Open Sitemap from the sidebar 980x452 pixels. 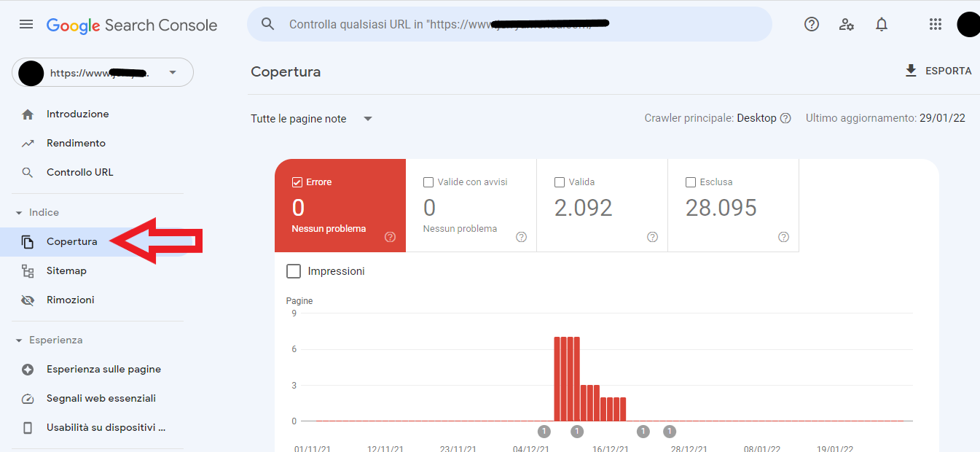pyautogui.click(x=66, y=271)
